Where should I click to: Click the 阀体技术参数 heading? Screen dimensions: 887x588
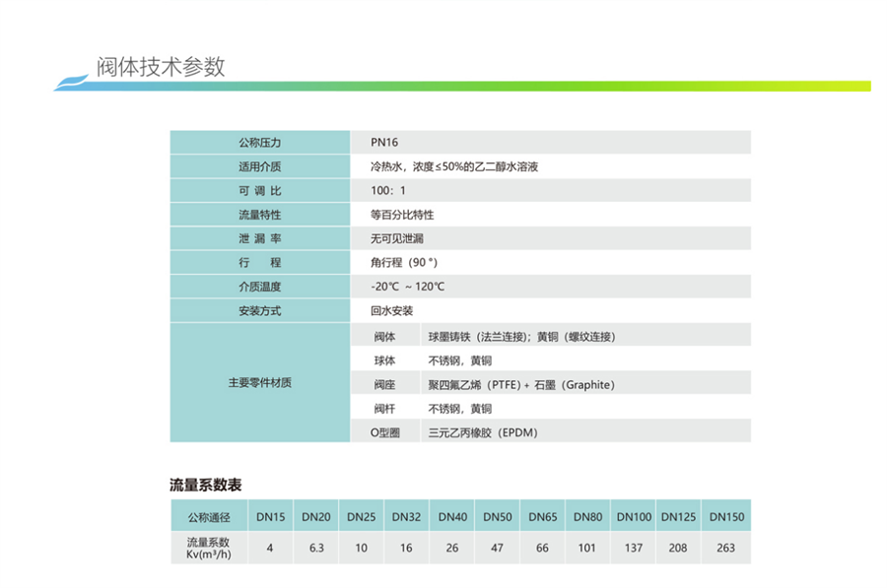161,67
